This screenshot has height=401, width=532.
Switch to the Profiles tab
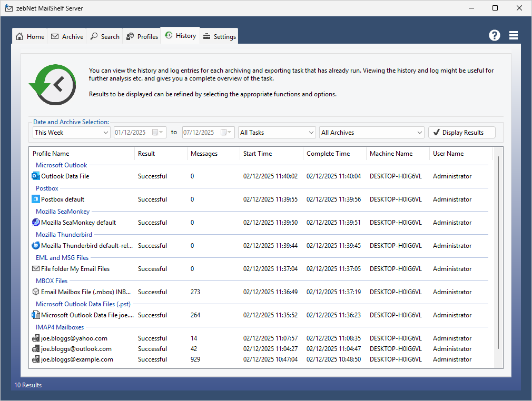coord(142,36)
